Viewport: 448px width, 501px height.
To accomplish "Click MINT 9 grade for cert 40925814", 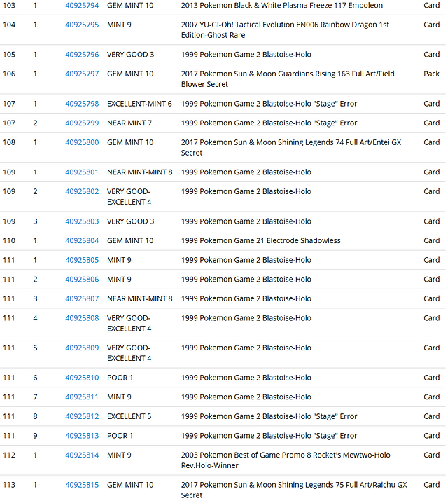I will tap(119, 455).
